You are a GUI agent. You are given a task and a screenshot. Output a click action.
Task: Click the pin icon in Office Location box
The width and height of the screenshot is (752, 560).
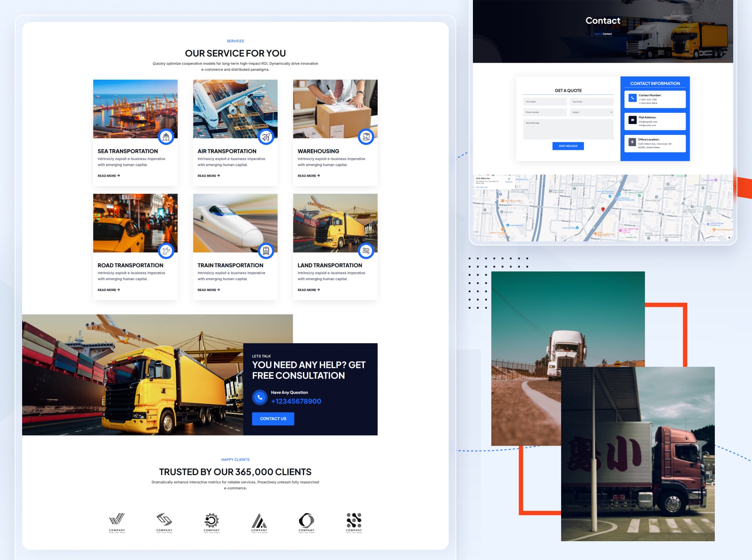[633, 142]
